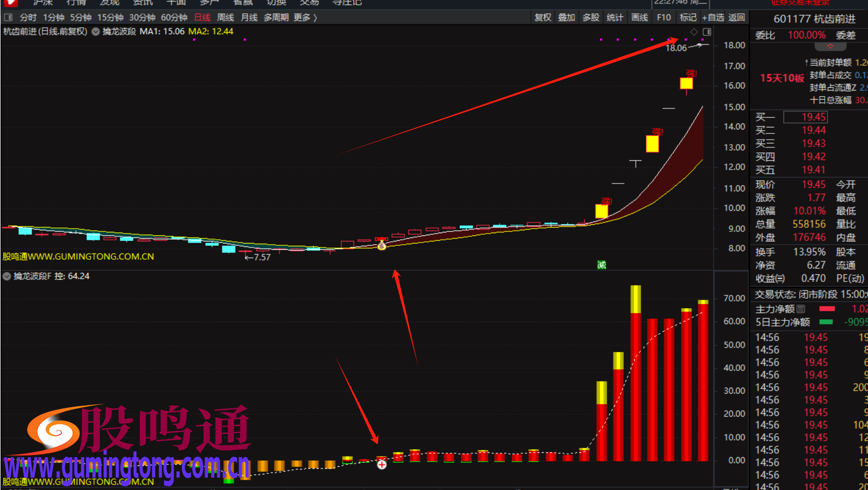Toggle the left sidebar panel icon
This screenshot has height=490, width=868.
coord(8,17)
